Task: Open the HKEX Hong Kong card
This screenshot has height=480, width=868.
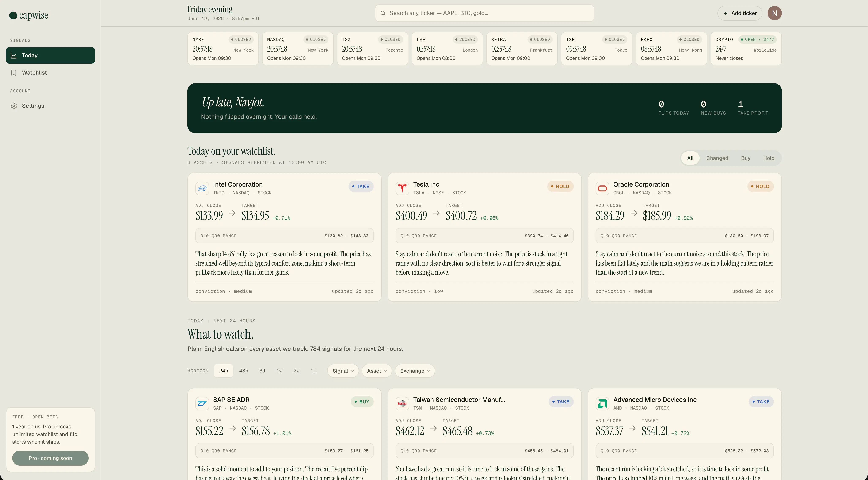Action: tap(671, 49)
